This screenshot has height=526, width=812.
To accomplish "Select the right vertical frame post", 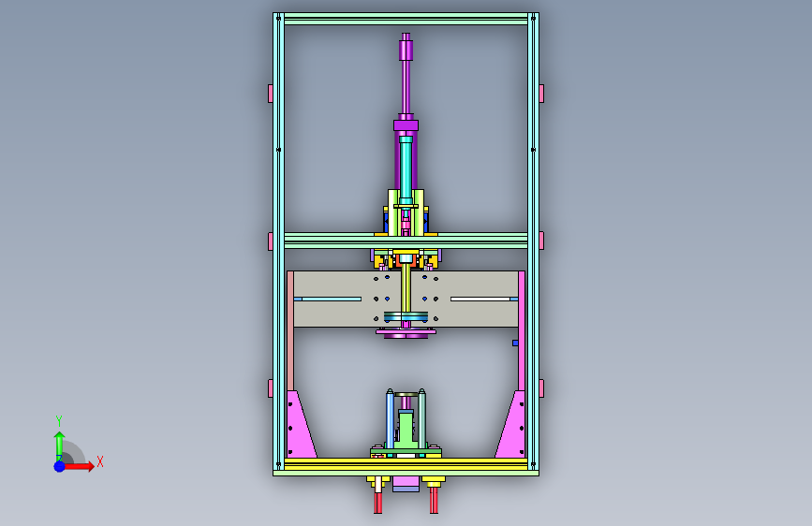I will (534, 243).
